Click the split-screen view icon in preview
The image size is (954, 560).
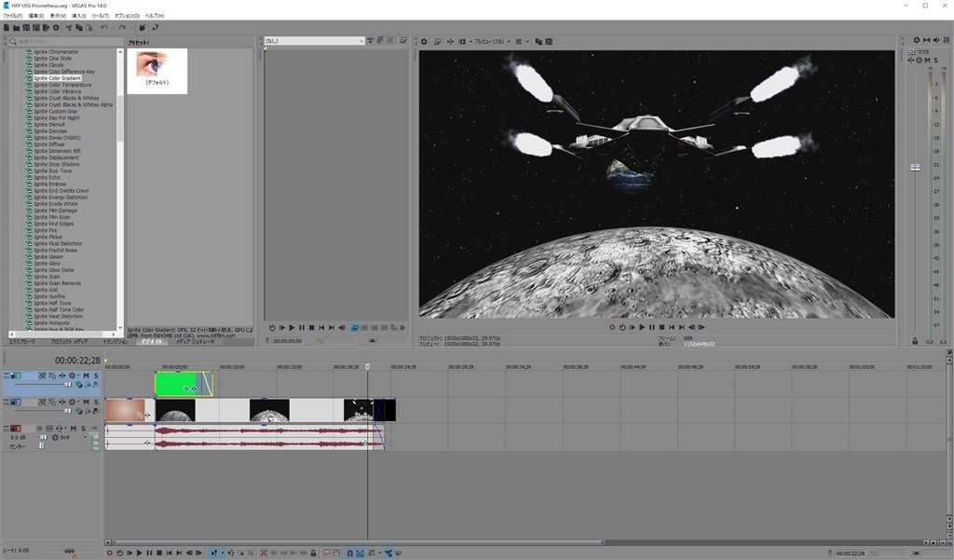[x=462, y=41]
